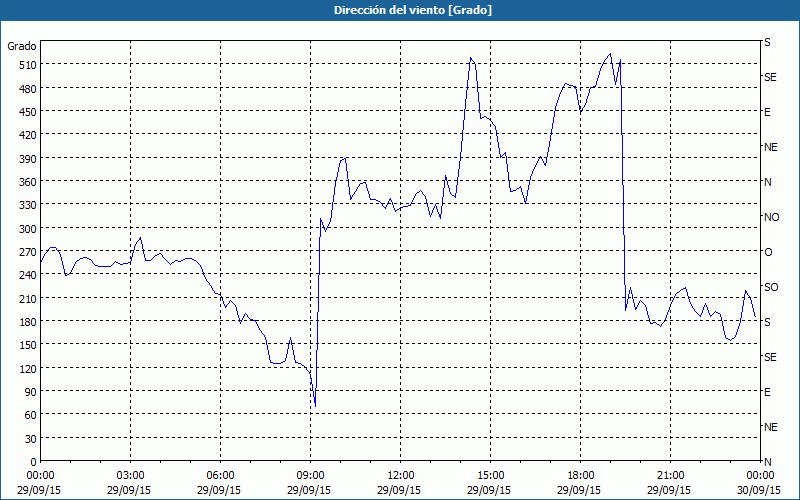This screenshot has height=500, width=800.
Task: Click the 270 degree axis label
Action: [28, 252]
